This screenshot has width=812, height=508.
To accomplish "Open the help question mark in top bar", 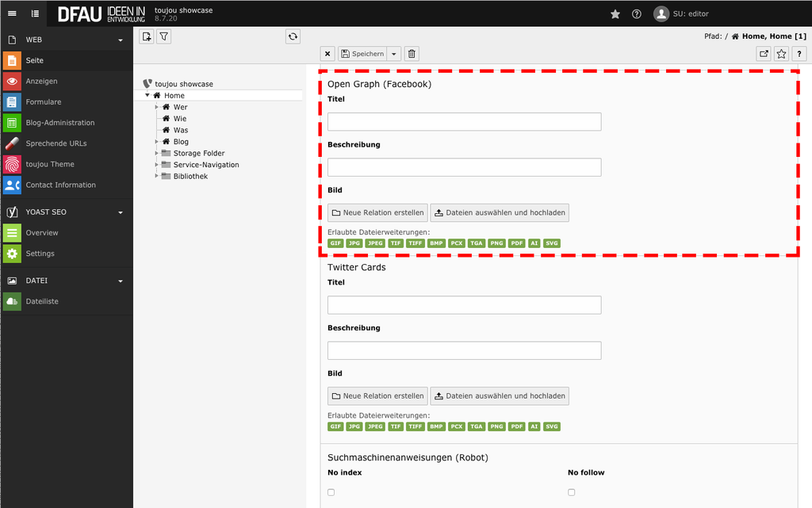I will point(637,14).
